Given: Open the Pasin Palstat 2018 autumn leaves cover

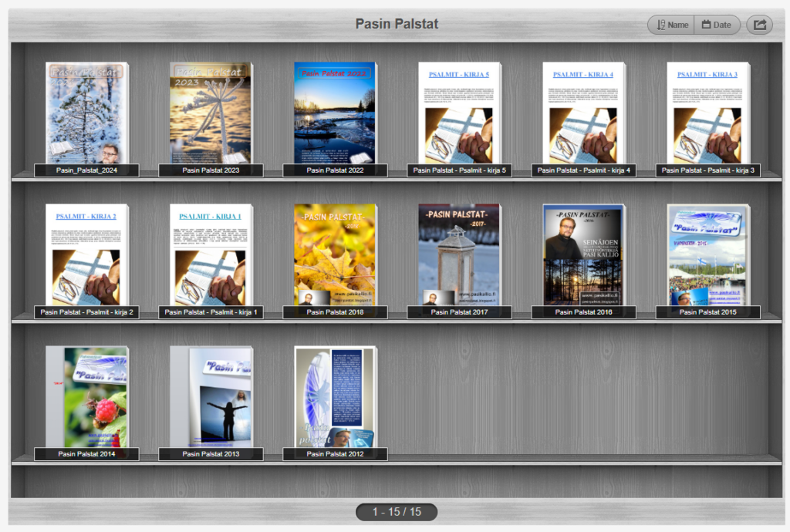Looking at the screenshot, I should [x=335, y=254].
